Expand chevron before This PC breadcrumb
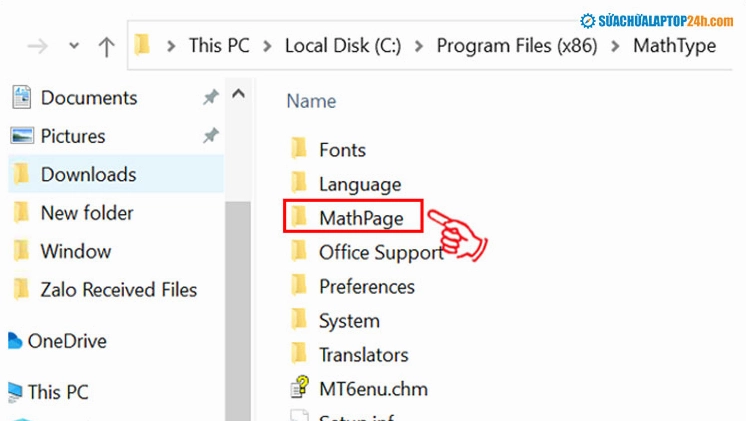This screenshot has width=746, height=421. point(171,46)
